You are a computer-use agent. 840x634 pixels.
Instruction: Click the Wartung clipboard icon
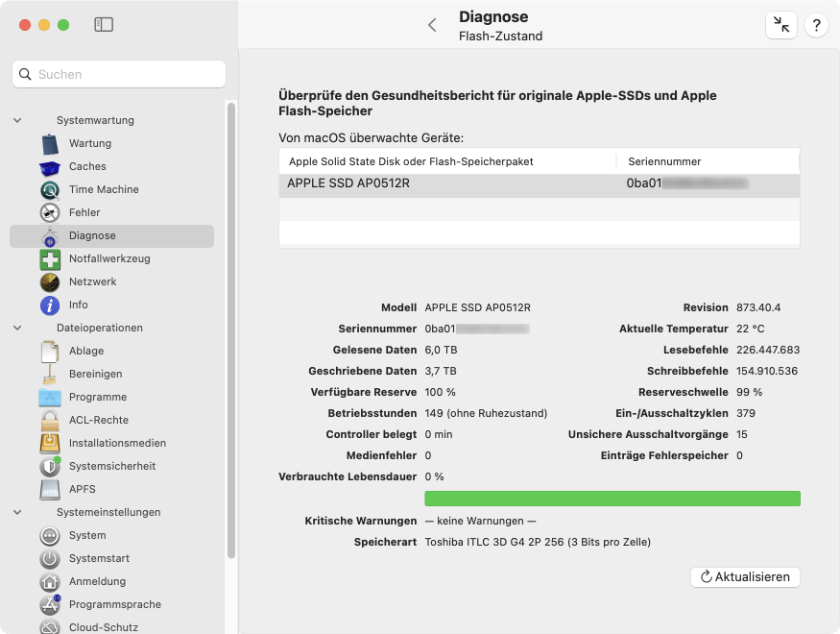(x=50, y=144)
